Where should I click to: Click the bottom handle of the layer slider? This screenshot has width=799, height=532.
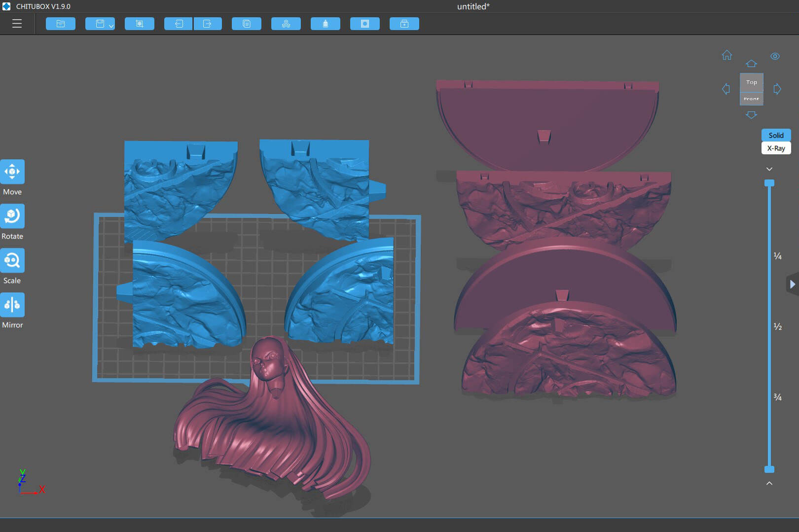pyautogui.click(x=769, y=469)
